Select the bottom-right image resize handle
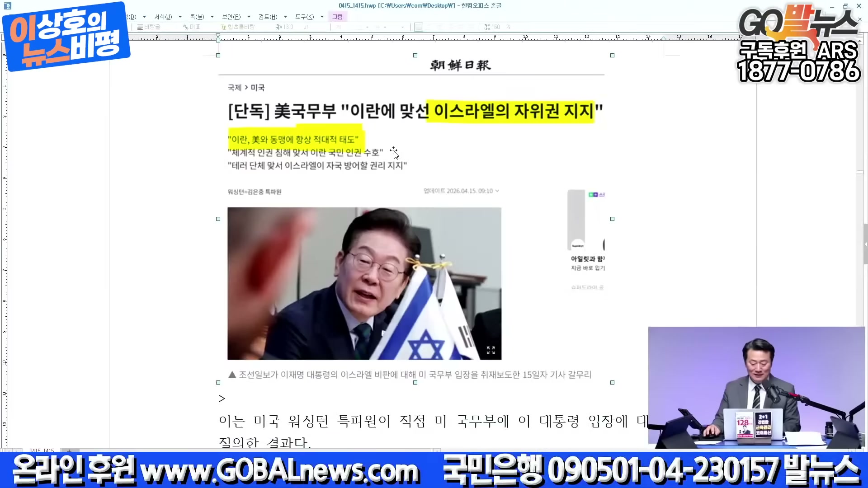Image resolution: width=868 pixels, height=488 pixels. tap(612, 382)
